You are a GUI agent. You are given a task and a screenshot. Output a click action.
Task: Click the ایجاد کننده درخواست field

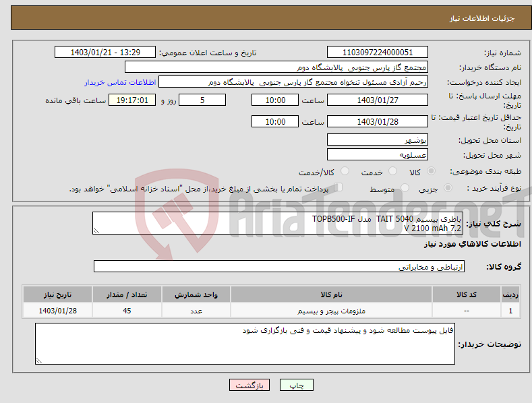(x=293, y=82)
